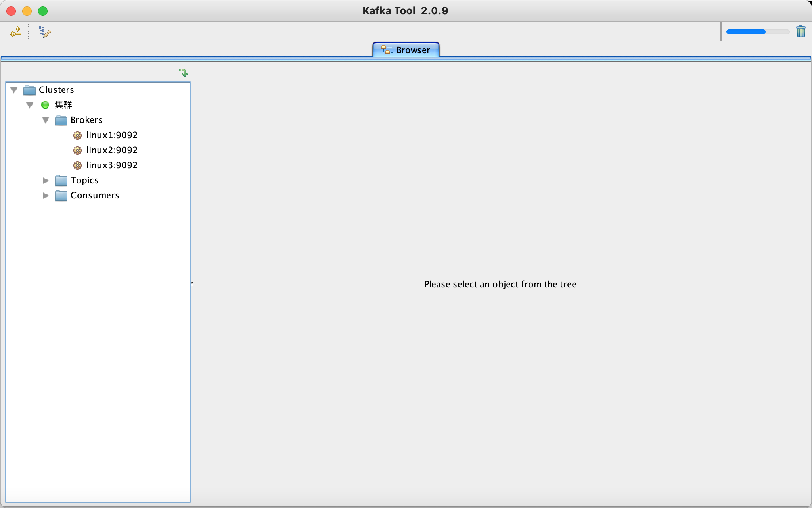Click the green maximize window button
The height and width of the screenshot is (508, 812).
[43, 11]
